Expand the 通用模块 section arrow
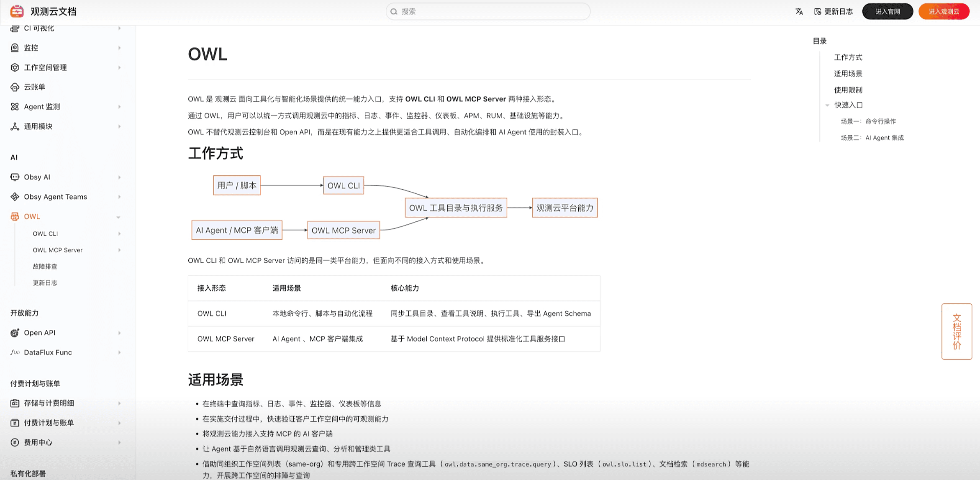The width and height of the screenshot is (980, 480). pyautogui.click(x=119, y=126)
